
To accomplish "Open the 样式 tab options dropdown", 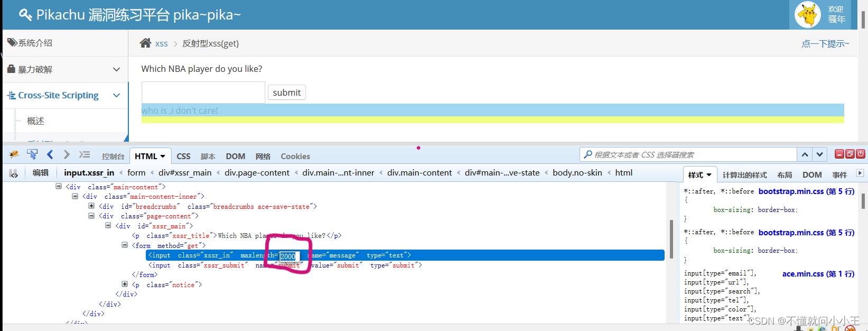I will coord(709,174).
